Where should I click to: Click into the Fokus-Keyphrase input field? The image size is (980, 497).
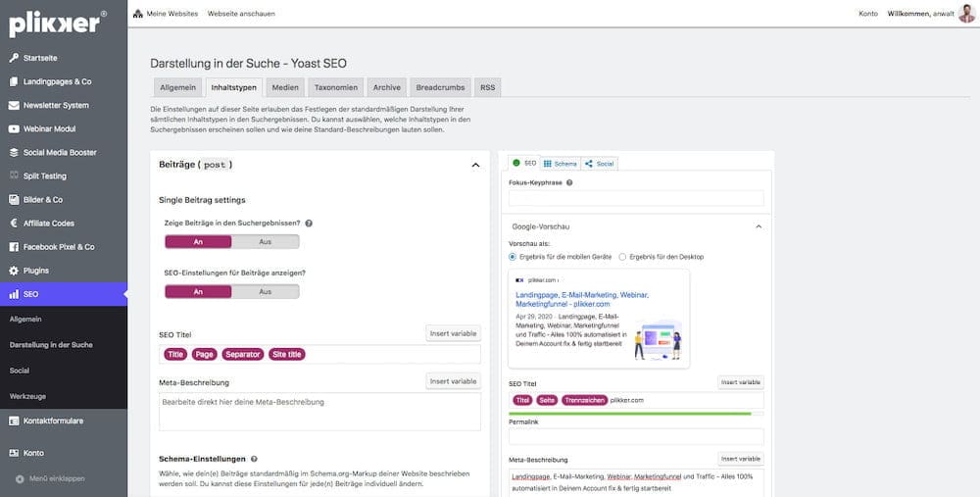point(636,198)
